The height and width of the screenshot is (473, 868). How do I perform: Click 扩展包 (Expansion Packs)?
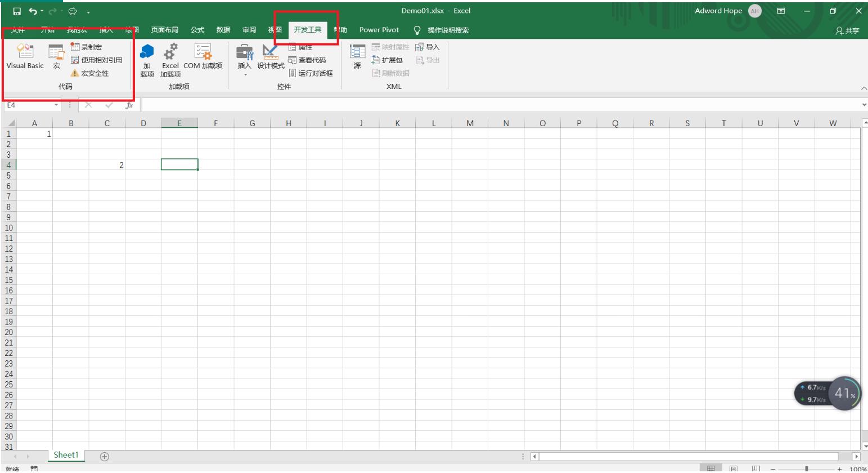click(388, 60)
